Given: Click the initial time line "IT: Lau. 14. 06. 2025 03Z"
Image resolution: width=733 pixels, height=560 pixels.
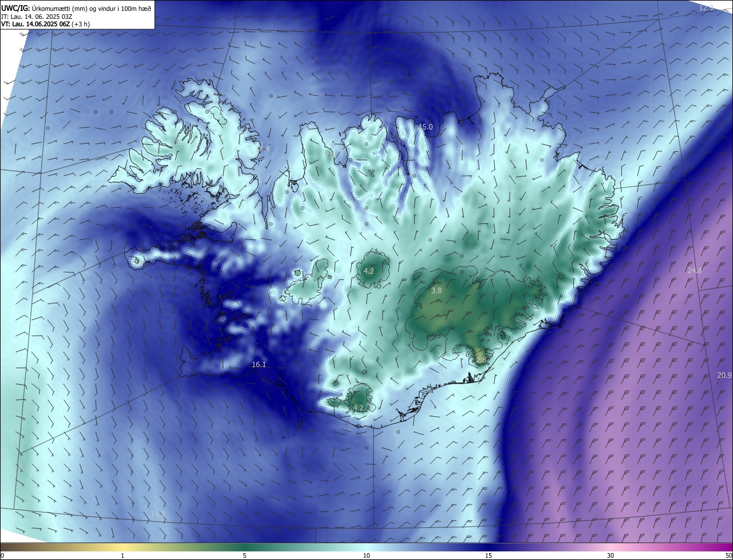Looking at the screenshot, I should pyautogui.click(x=37, y=16).
